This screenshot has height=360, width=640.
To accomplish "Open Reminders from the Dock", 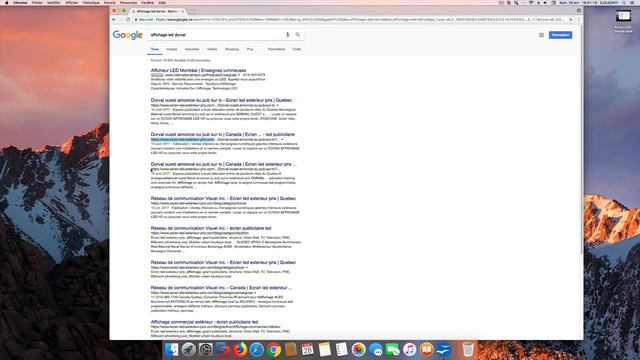I will 341,349.
